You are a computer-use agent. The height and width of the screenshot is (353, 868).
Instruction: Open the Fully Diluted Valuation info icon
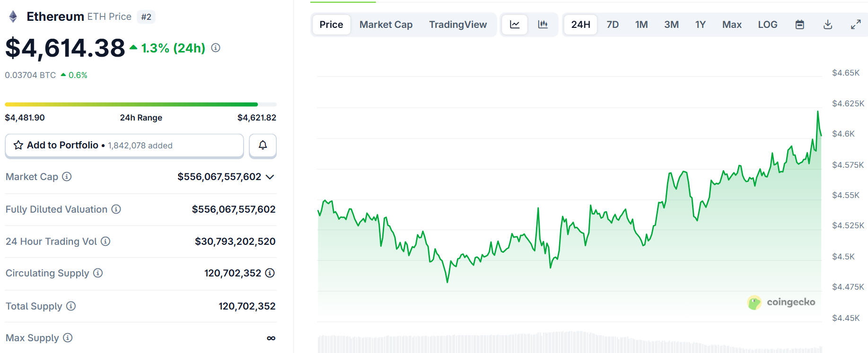tap(116, 209)
